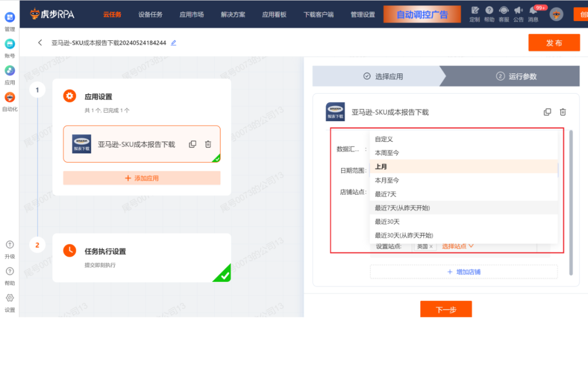The width and height of the screenshot is (588, 365).
Task: Select the 亚马逊-SKU成本报告下载 app card
Action: 142,144
